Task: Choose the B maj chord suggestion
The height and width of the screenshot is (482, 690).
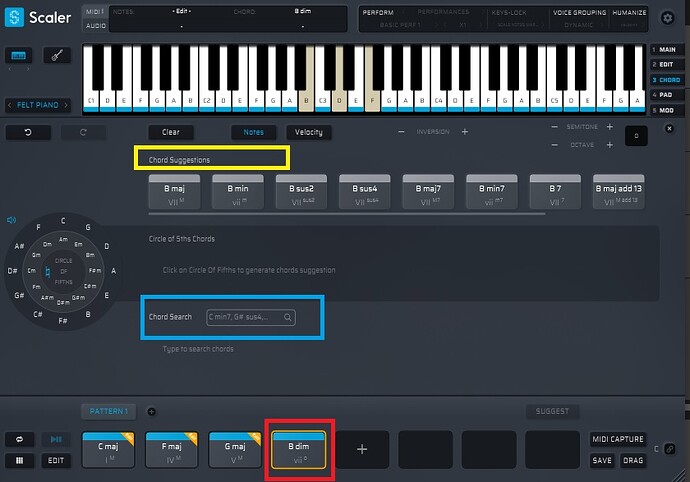Action: point(174,192)
